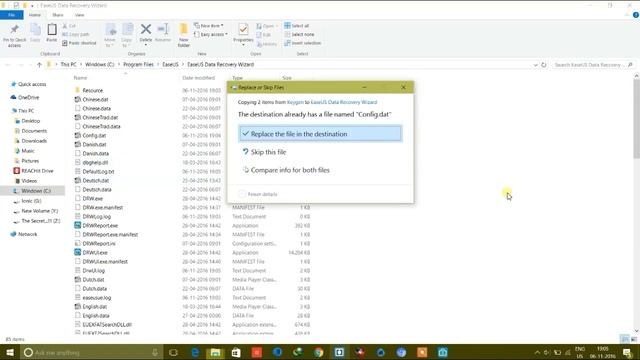Navigate to This PC breadcrumb

[68, 64]
